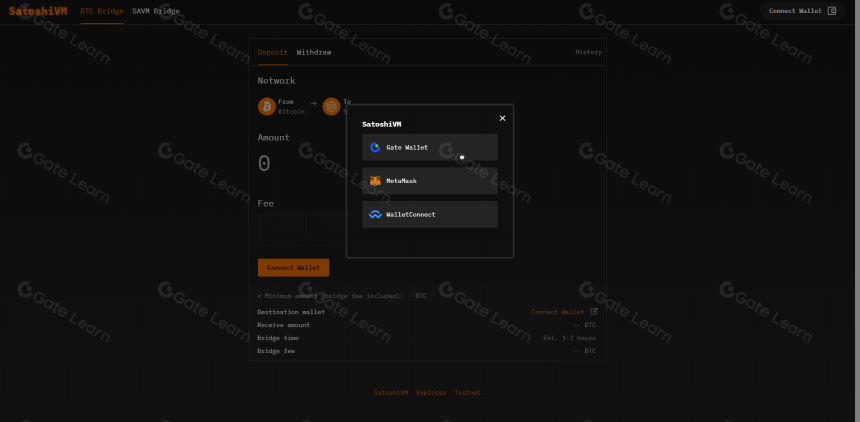The height and width of the screenshot is (422, 860).
Task: Click edit icon next to Destination wallet
Action: pyautogui.click(x=594, y=312)
